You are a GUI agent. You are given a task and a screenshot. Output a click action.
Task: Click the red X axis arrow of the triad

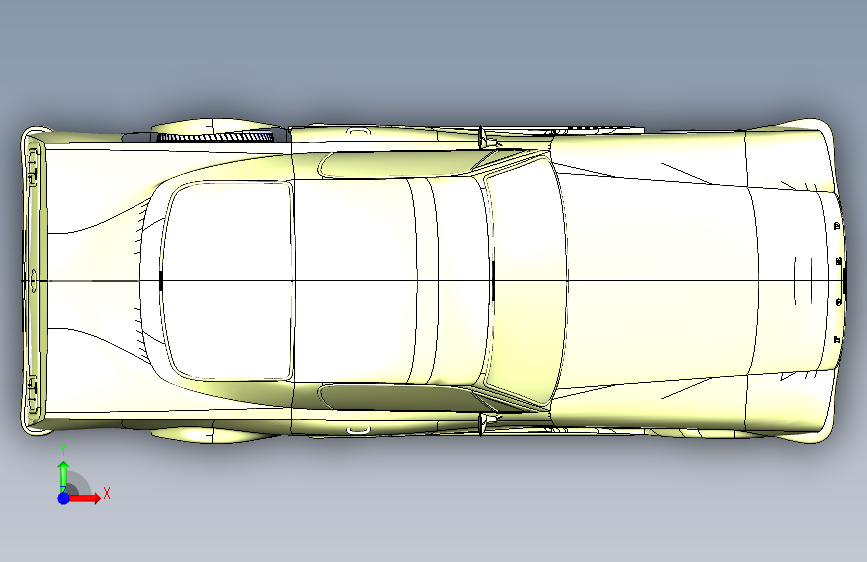84,498
